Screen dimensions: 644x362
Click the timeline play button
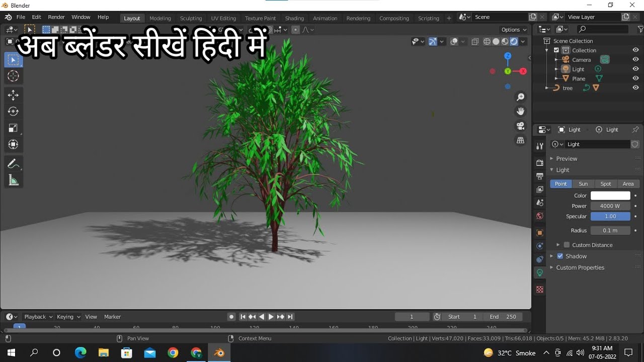click(x=271, y=317)
